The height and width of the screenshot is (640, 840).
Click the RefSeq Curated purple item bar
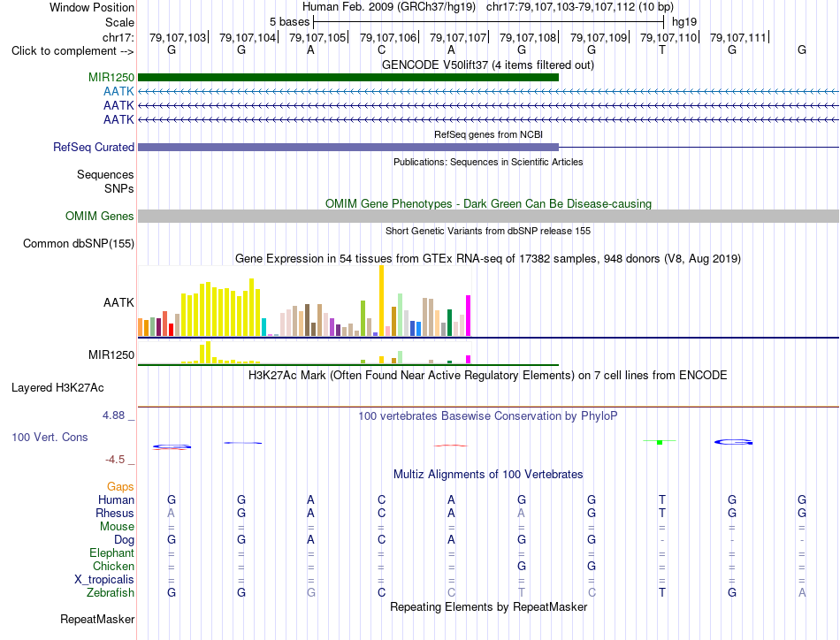[x=348, y=148]
